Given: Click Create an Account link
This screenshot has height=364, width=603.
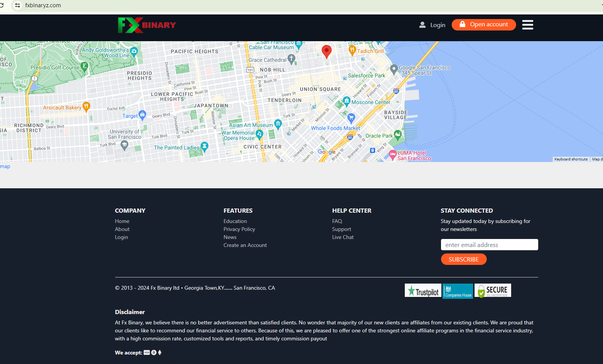Looking at the screenshot, I should click(245, 245).
